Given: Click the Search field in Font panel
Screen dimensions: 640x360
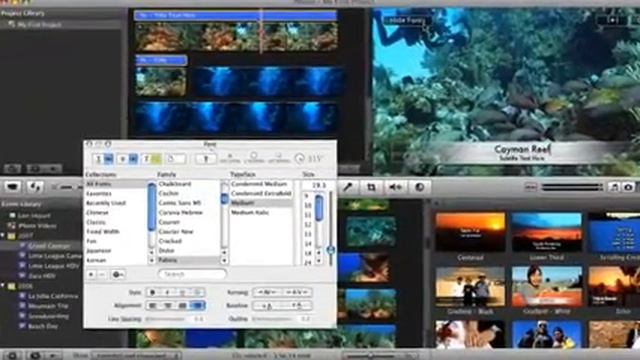Looking at the screenshot, I should tap(192, 274).
